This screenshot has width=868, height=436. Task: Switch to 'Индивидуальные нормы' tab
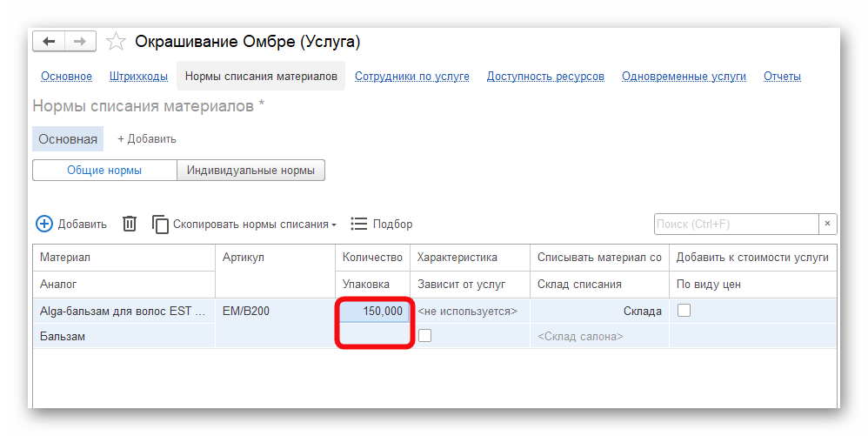(x=250, y=170)
